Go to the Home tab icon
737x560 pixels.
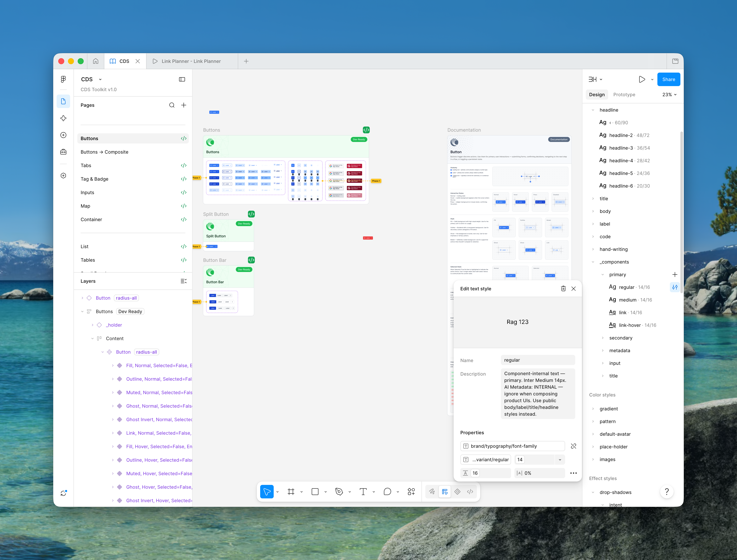[x=96, y=61]
